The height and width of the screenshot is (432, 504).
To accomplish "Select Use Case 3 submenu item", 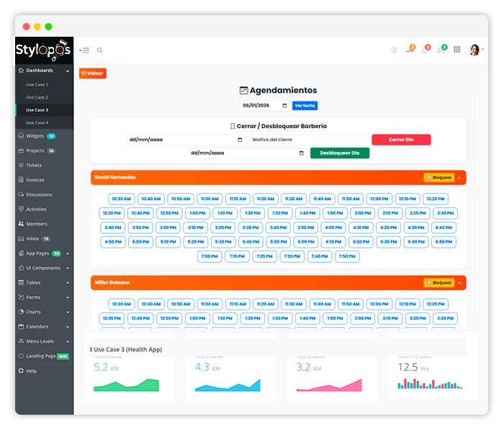I will click(x=37, y=110).
